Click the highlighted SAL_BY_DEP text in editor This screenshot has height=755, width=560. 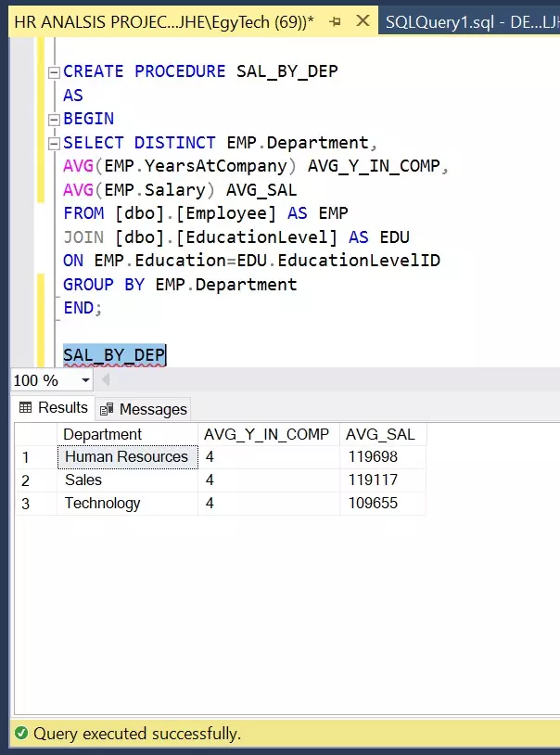point(114,355)
